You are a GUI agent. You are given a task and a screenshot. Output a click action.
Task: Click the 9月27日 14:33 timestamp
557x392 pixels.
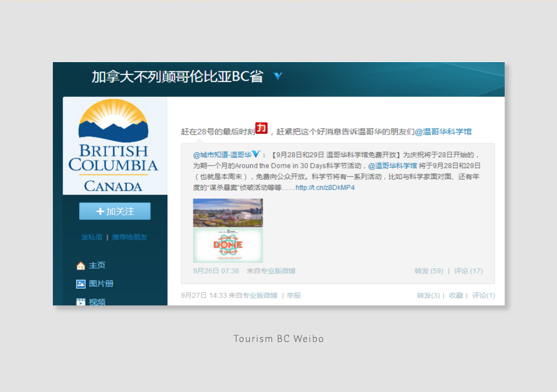(203, 296)
